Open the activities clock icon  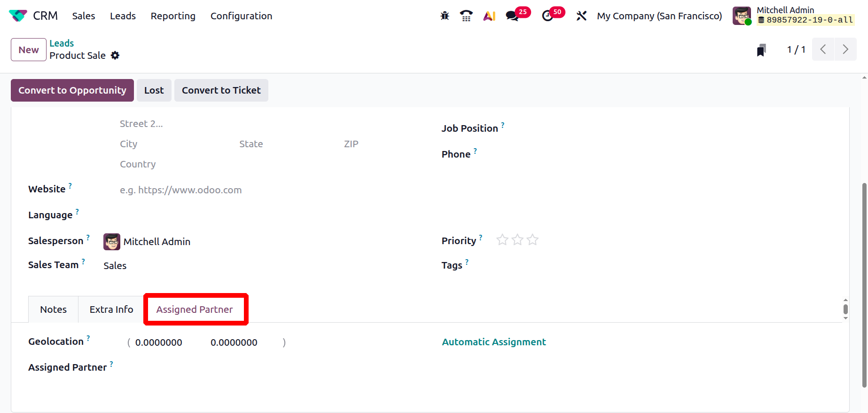click(x=547, y=16)
